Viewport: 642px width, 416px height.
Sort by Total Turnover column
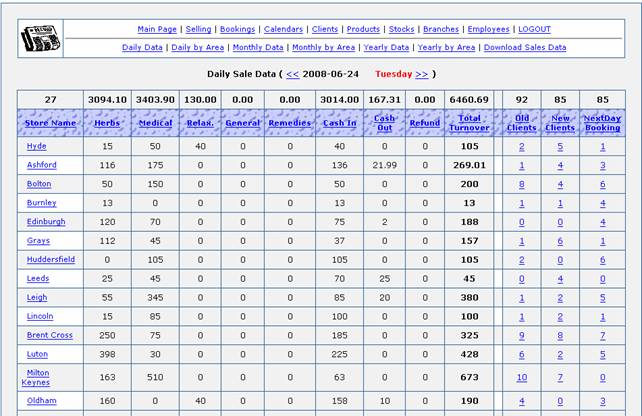pyautogui.click(x=469, y=123)
